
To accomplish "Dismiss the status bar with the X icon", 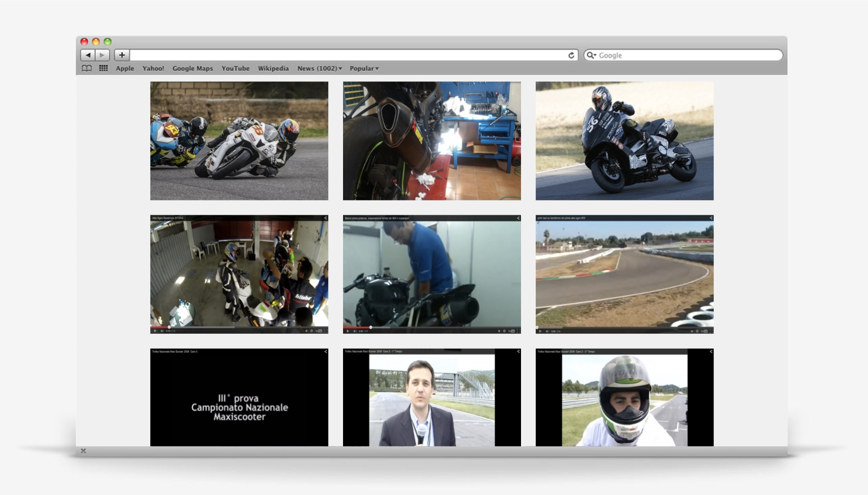I will [x=83, y=451].
